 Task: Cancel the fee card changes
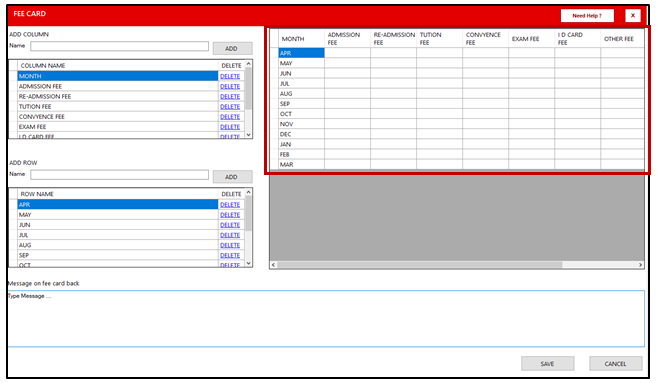[615, 364]
